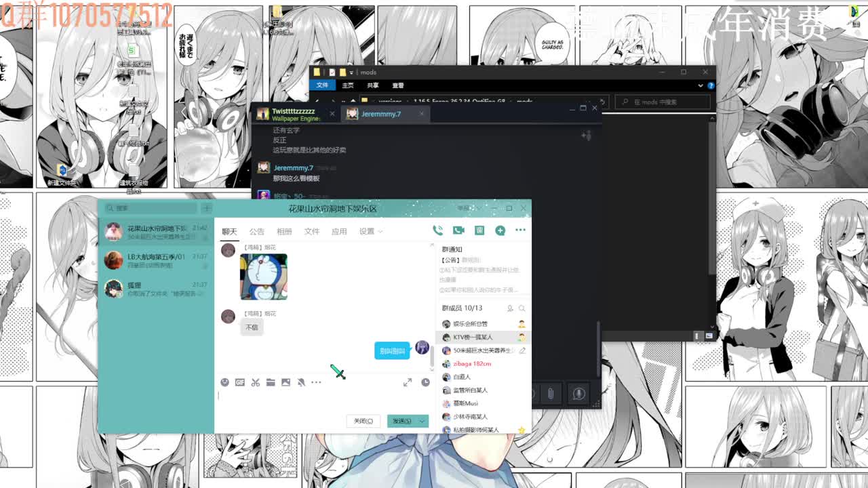This screenshot has height=488, width=868.
Task: Search group members with the magnifier icon
Action: coord(521,308)
